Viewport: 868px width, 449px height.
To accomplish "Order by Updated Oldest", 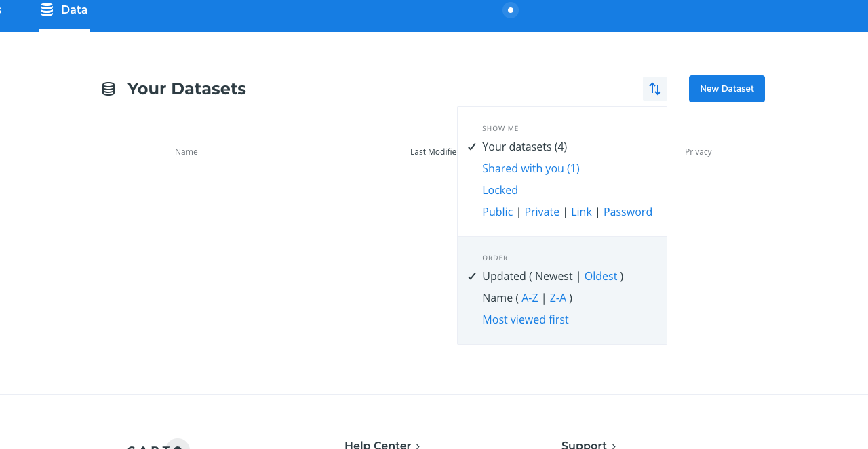I will point(601,276).
